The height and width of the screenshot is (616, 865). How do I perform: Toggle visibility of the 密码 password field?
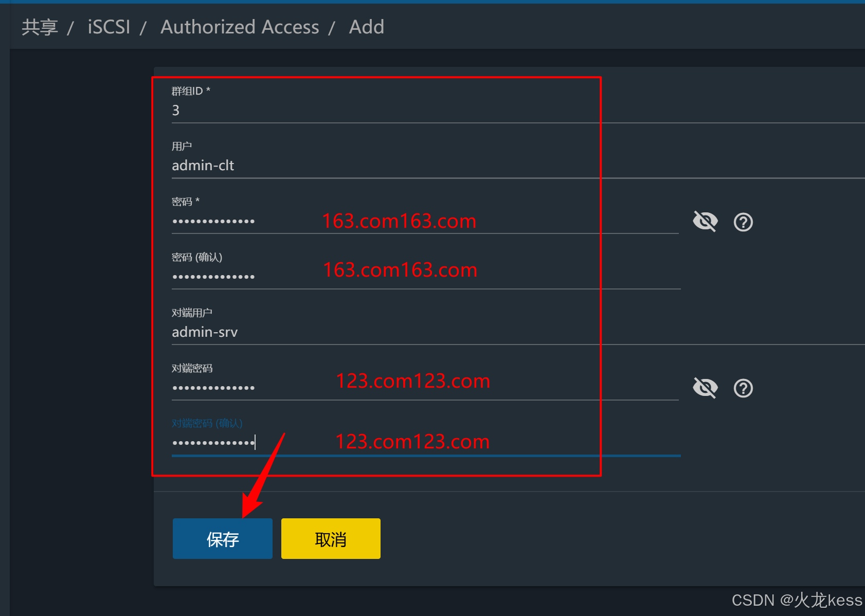coord(705,222)
